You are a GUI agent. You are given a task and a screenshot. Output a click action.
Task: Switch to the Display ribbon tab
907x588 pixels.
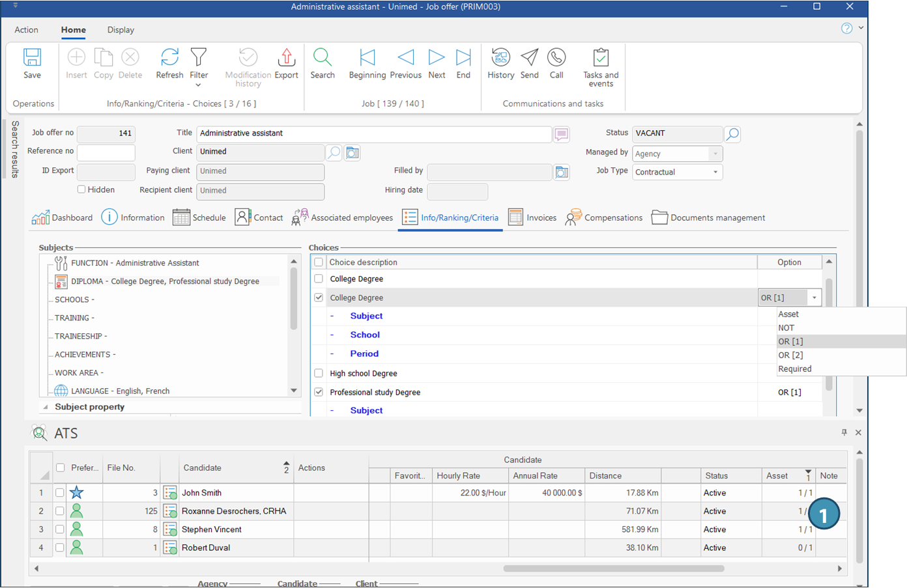click(121, 30)
